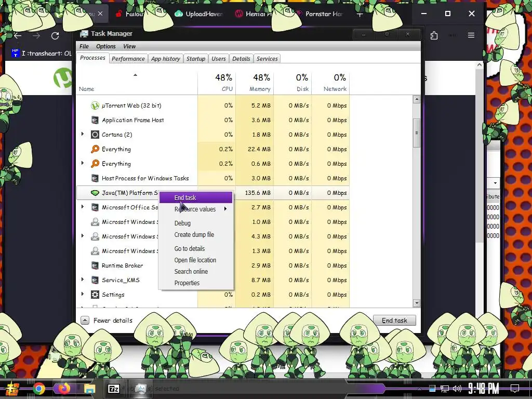Open Google Chrome from the taskbar

coord(38,389)
